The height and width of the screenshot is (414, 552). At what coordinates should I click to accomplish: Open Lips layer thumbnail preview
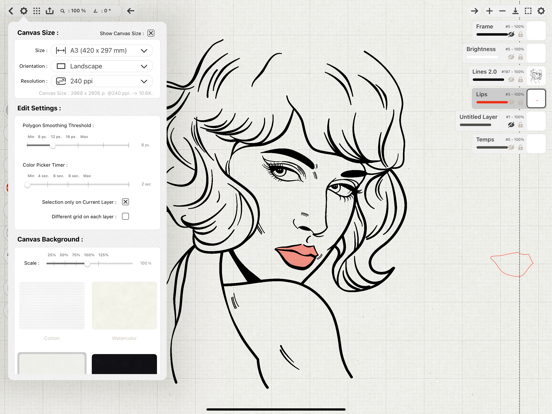[x=536, y=99]
